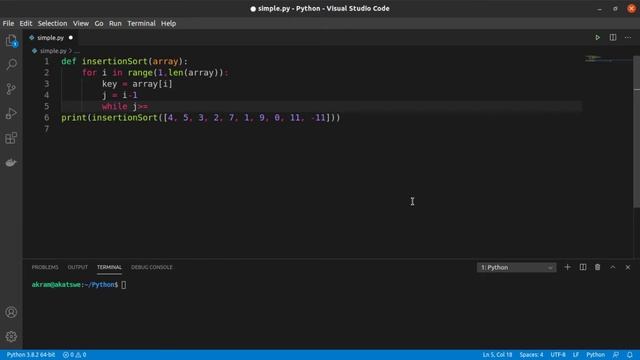The height and width of the screenshot is (360, 640).
Task: Select language mode Python in status bar
Action: coord(596,355)
